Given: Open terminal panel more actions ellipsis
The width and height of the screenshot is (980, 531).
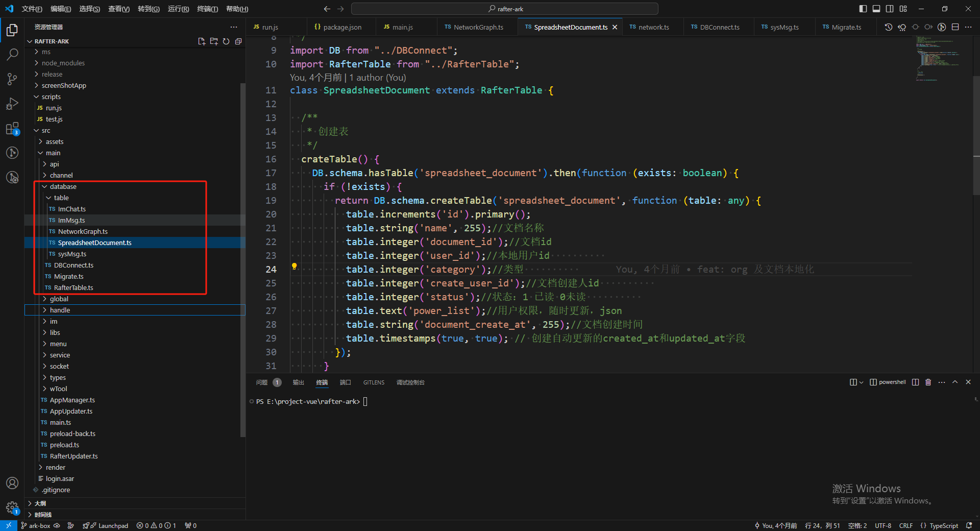Looking at the screenshot, I should [942, 382].
